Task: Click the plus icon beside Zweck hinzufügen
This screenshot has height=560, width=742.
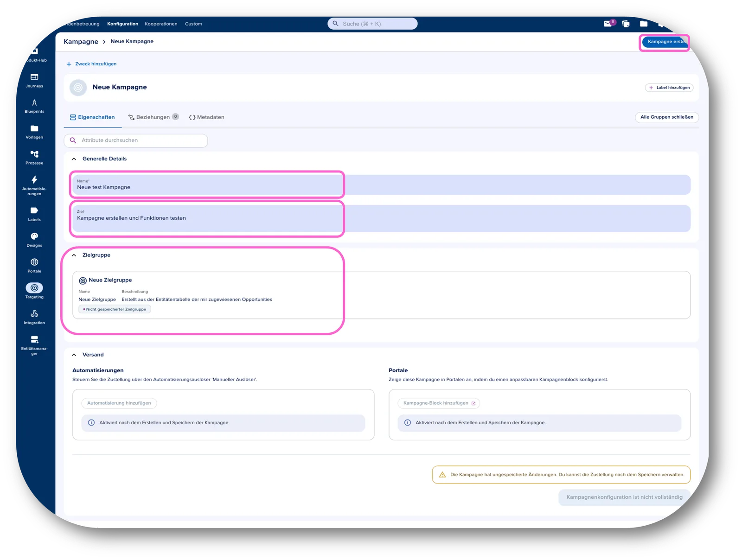Action: coord(69,64)
